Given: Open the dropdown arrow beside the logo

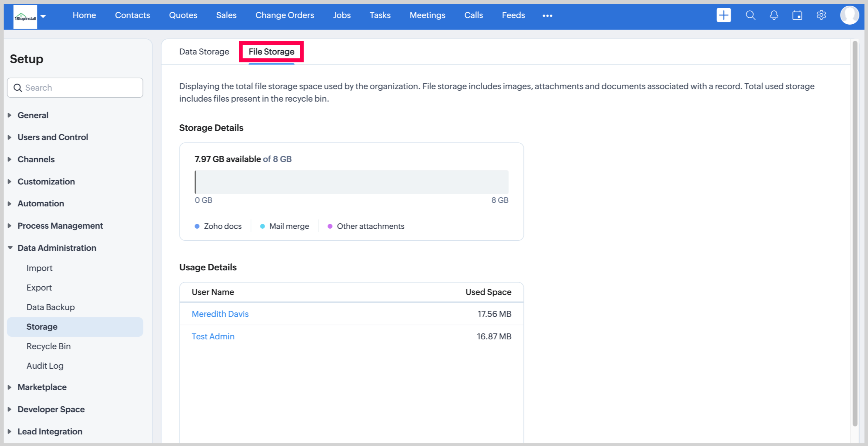Looking at the screenshot, I should pyautogui.click(x=43, y=16).
